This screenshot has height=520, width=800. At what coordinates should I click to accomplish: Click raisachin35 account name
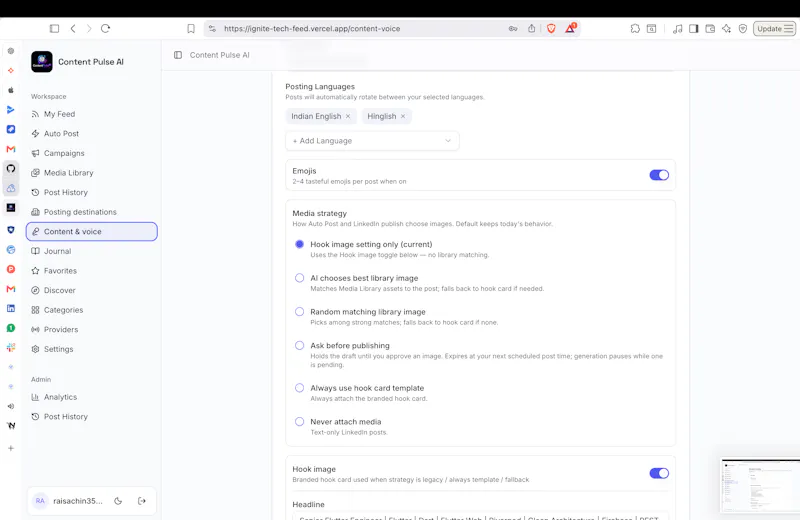[x=78, y=501]
